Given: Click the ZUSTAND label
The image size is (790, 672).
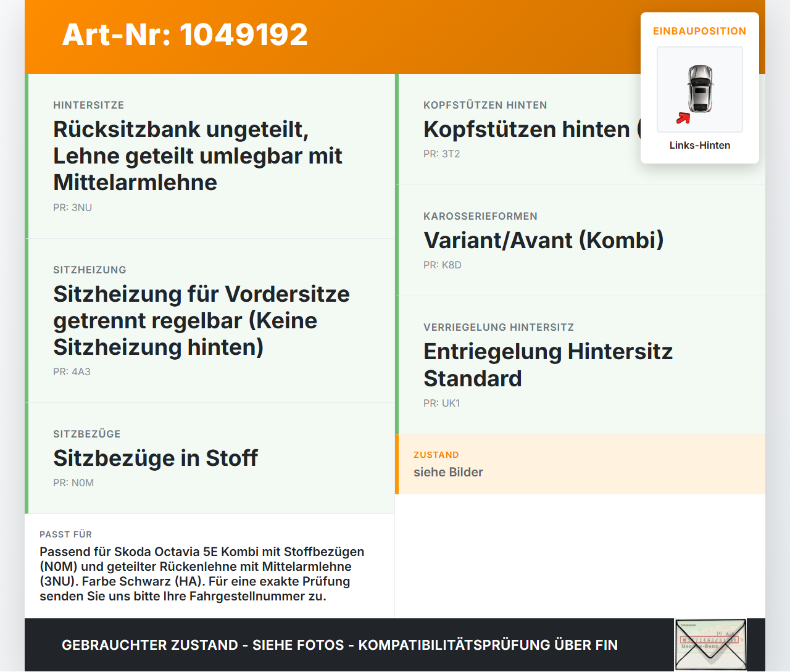Looking at the screenshot, I should coord(436,455).
